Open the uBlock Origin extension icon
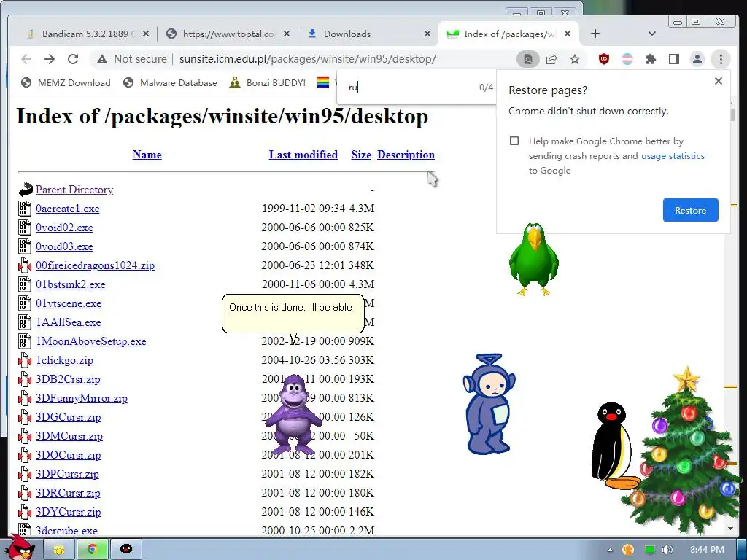Viewport: 747px width, 560px height. tap(604, 59)
